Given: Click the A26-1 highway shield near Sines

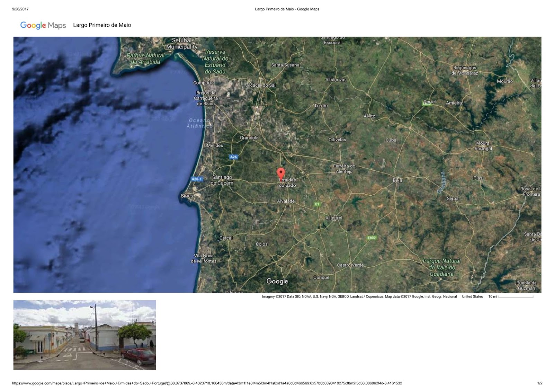Looking at the screenshot, I should (196, 179).
